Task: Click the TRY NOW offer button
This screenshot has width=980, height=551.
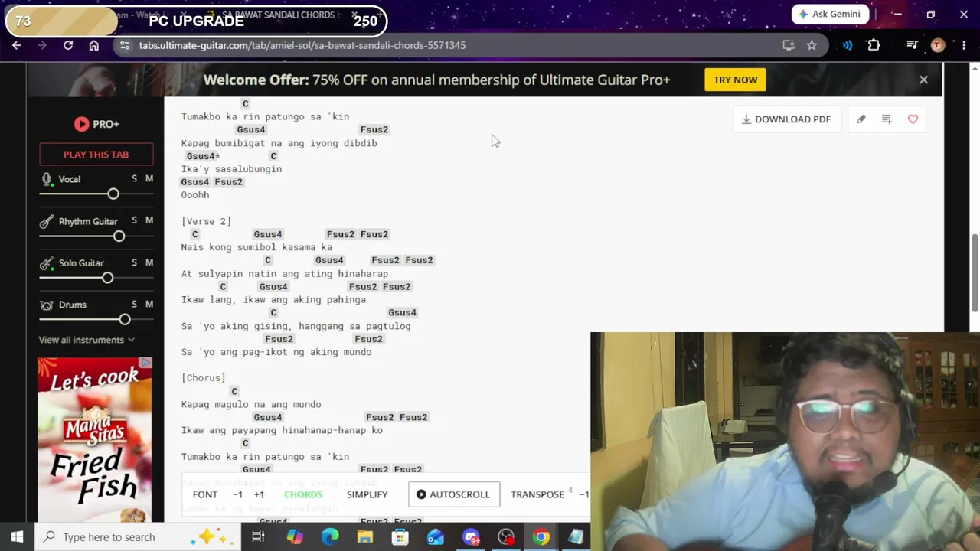Action: (x=735, y=80)
